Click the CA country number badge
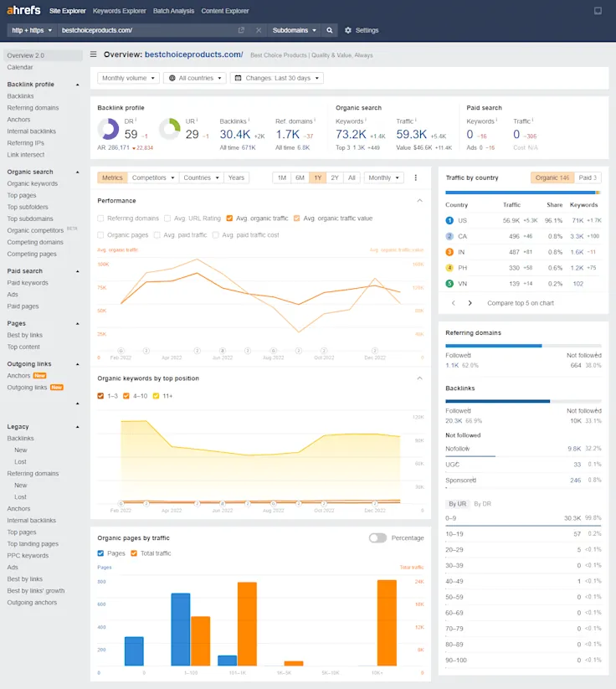 [449, 236]
